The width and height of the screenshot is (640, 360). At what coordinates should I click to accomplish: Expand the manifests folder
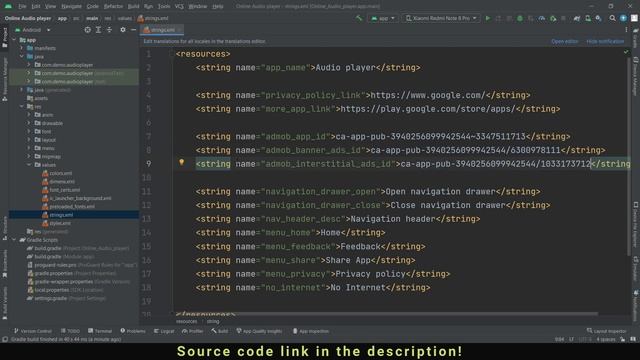[22, 48]
